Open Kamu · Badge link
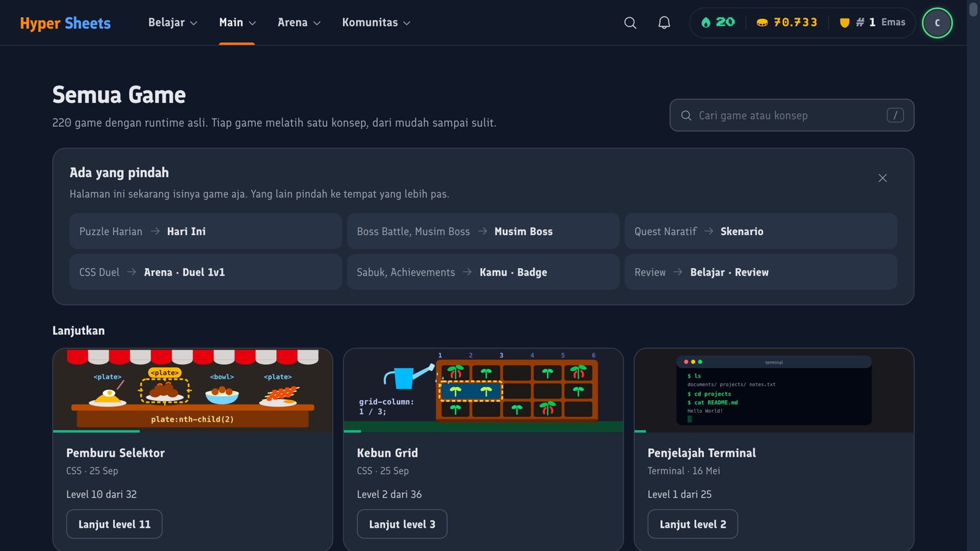Screen dimensions: 980x551 pyautogui.click(x=483, y=272)
